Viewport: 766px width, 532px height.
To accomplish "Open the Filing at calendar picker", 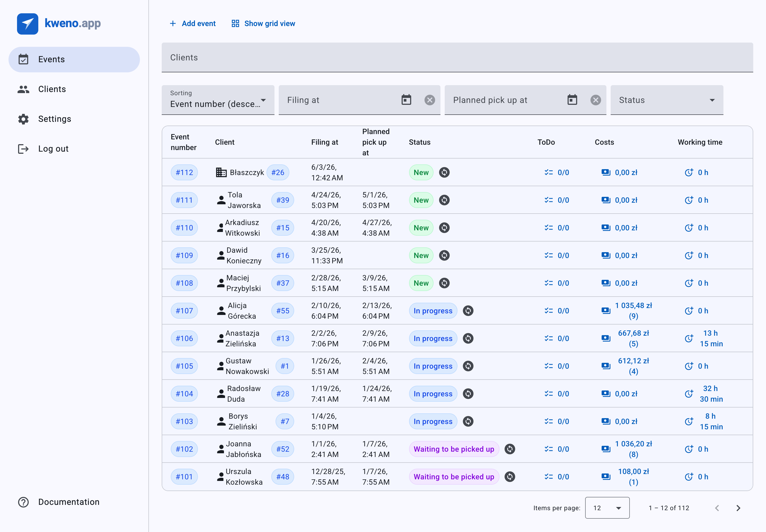I will pyautogui.click(x=406, y=100).
